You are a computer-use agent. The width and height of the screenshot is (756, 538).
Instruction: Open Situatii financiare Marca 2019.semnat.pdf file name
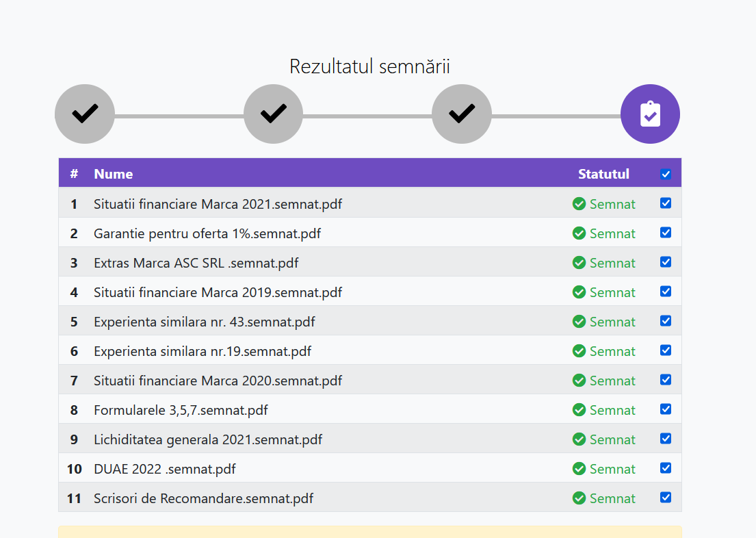218,292
